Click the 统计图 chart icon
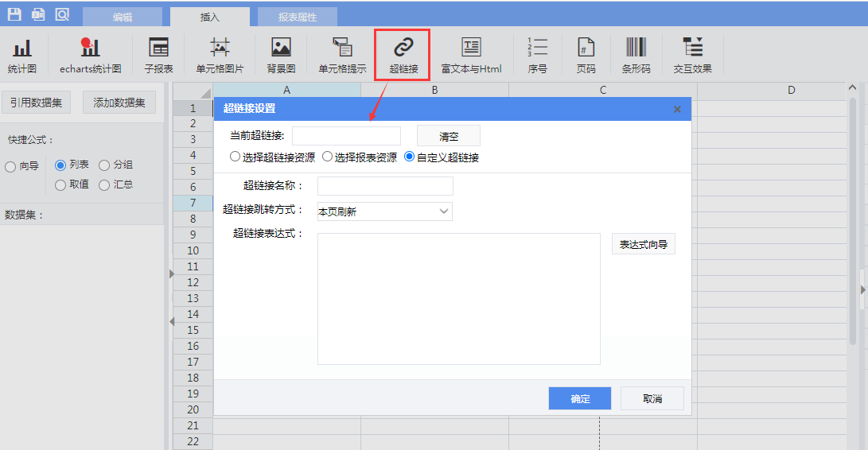 (22, 54)
